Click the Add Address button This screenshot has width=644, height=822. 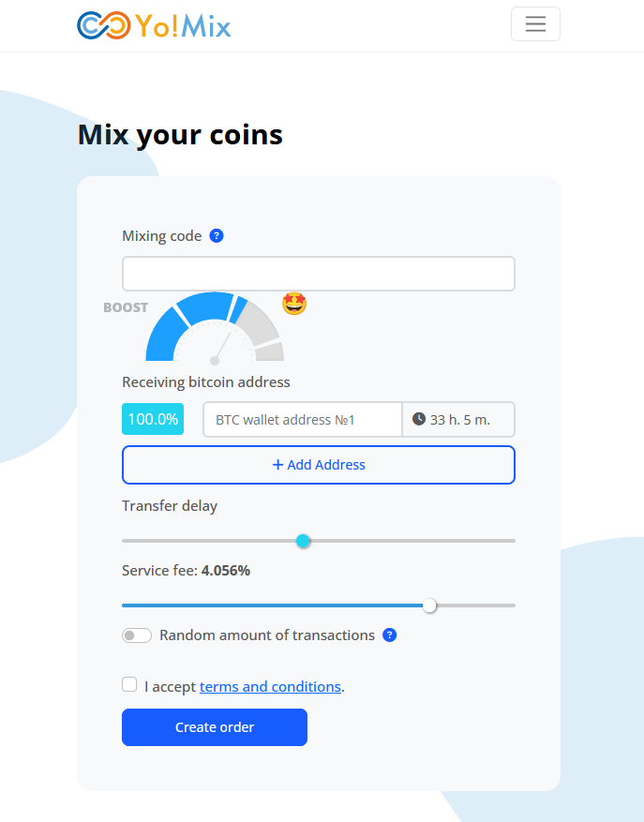click(x=318, y=465)
